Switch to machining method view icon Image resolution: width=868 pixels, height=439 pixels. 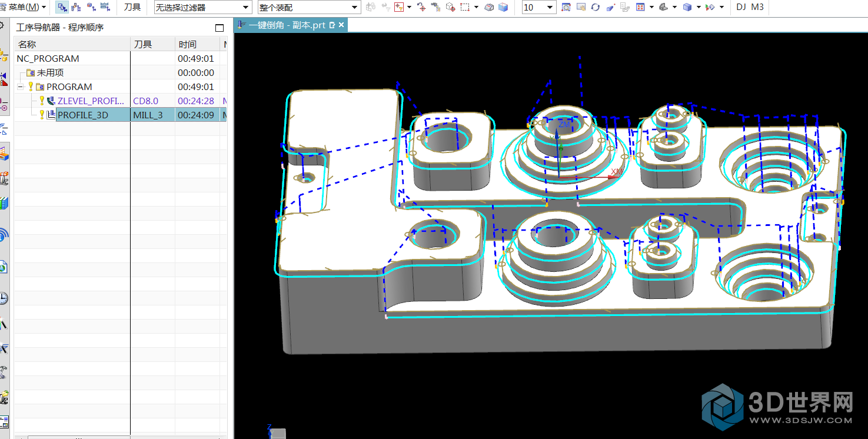click(105, 7)
